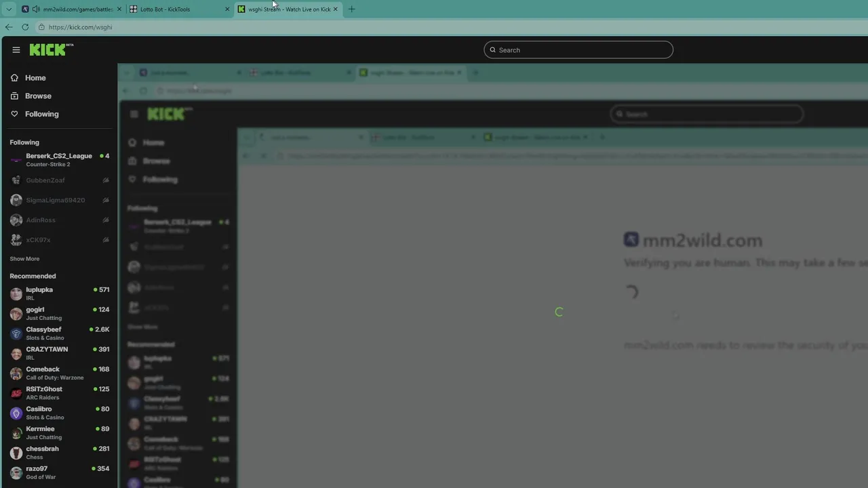Open razo97 God of War channel
The image size is (868, 488).
[x=60, y=472]
